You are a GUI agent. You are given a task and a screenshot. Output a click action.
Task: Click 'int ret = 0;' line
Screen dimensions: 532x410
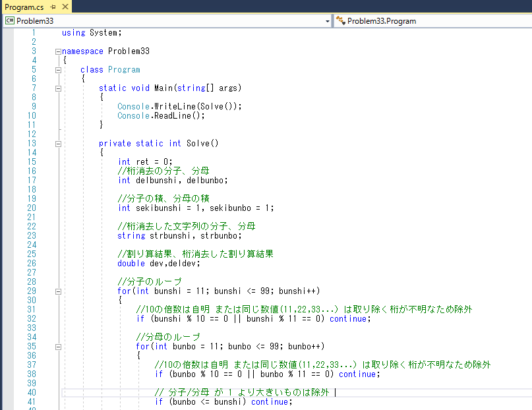[145, 161]
